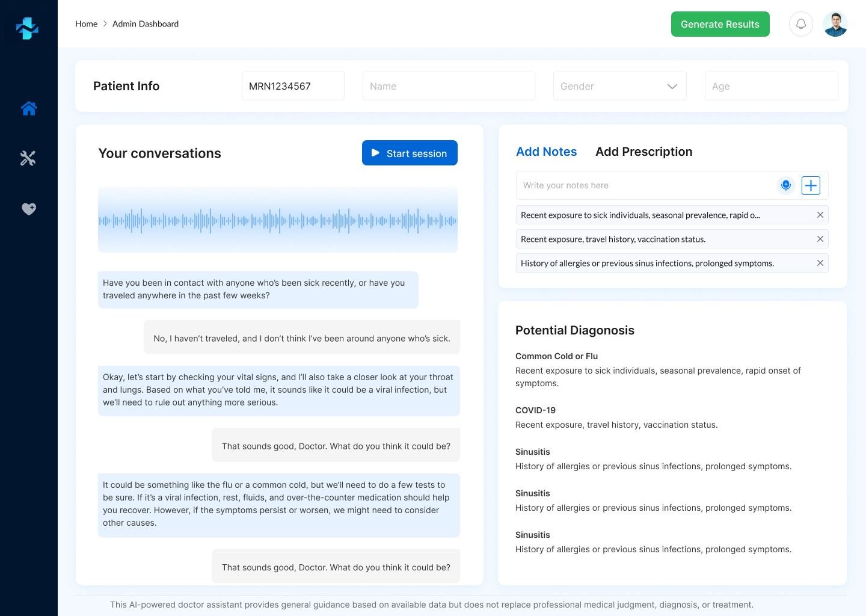This screenshot has width=866, height=616.
Task: Click the play icon on Start session
Action: (376, 153)
